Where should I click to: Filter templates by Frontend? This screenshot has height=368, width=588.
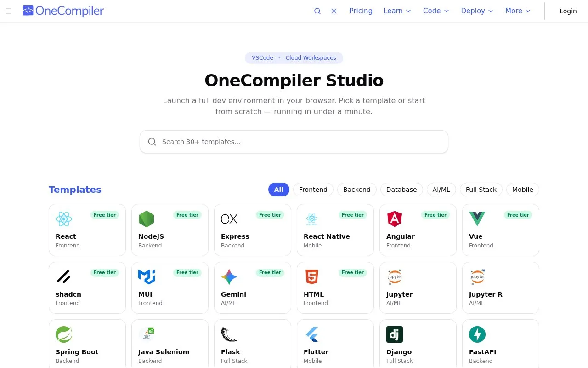coord(313,190)
